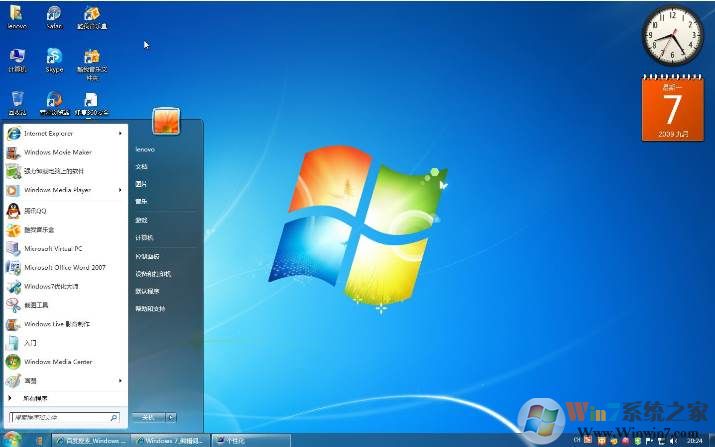Image resolution: width=715 pixels, height=447 pixels.
Task: Focus the Start menu search box
Action: (62, 417)
